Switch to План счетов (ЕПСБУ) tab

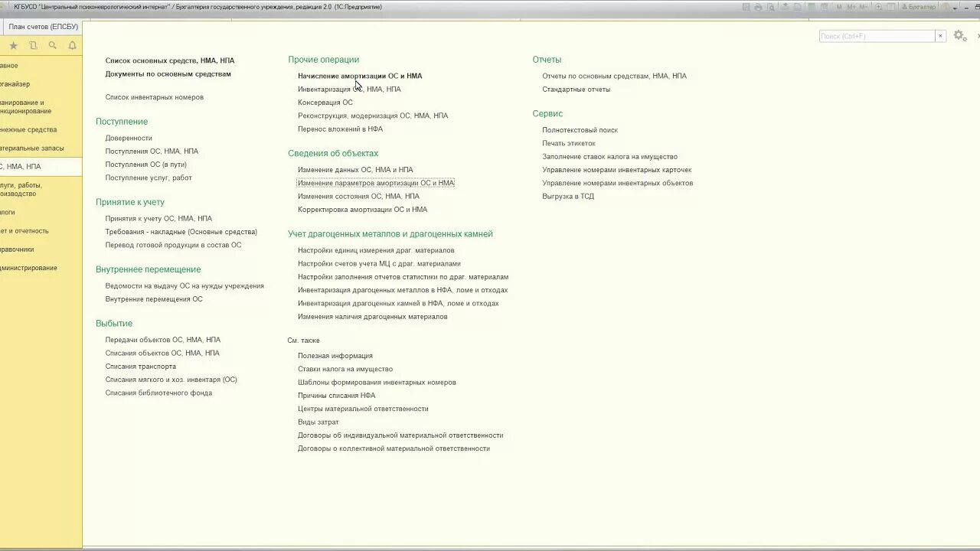tap(43, 27)
